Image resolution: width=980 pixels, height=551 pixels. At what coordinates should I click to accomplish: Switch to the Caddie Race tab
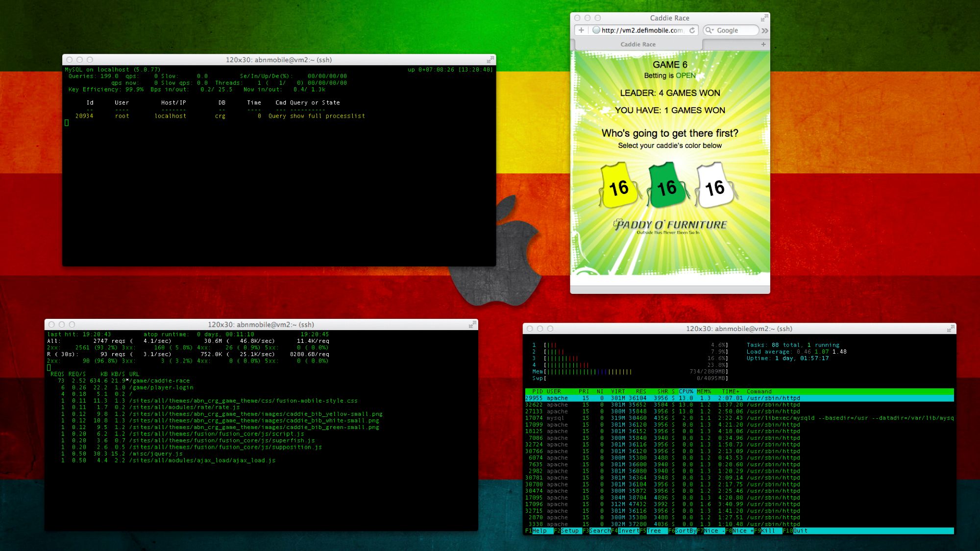coord(638,45)
